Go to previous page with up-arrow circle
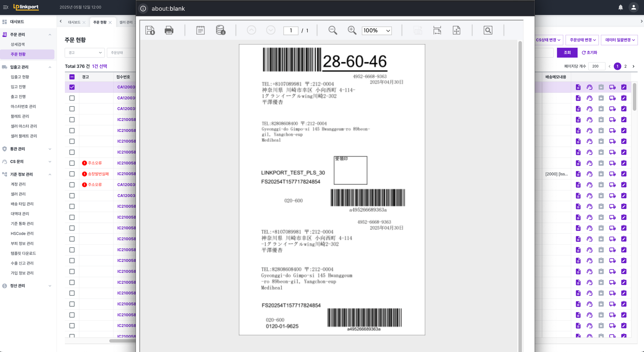 pyautogui.click(x=251, y=30)
